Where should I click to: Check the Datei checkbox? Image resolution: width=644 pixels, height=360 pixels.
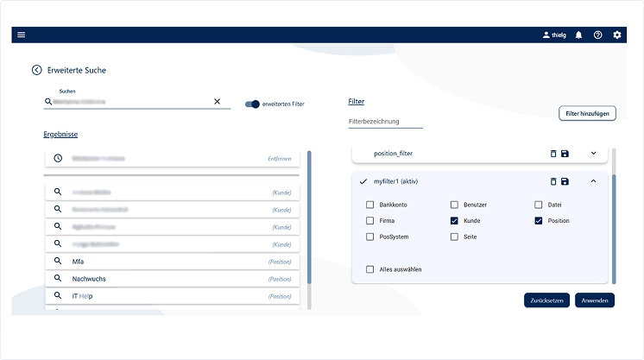(539, 205)
